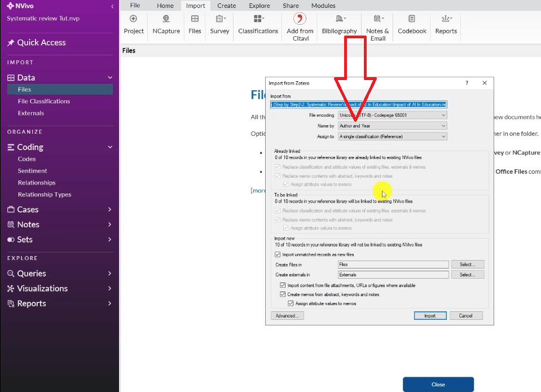
Task: Click the Data section icon in sidebar
Action: 11,78
